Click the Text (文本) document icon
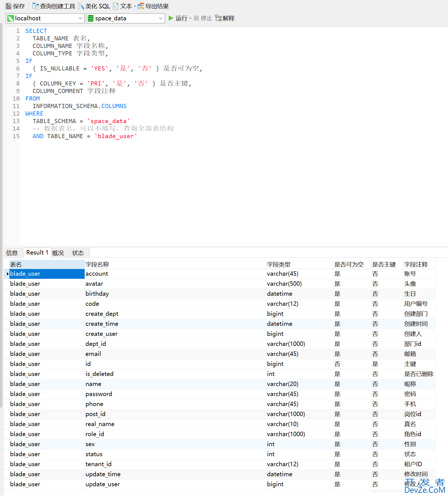 [116, 6]
